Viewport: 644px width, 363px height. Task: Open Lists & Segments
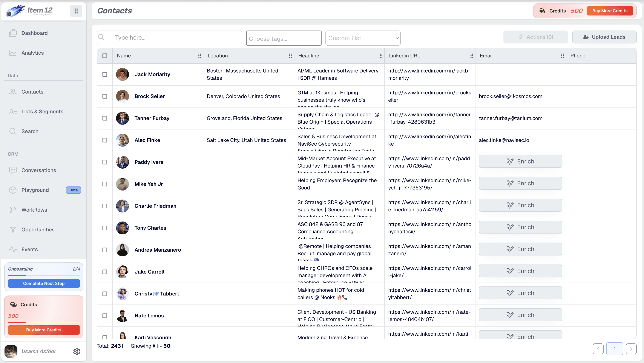click(42, 112)
